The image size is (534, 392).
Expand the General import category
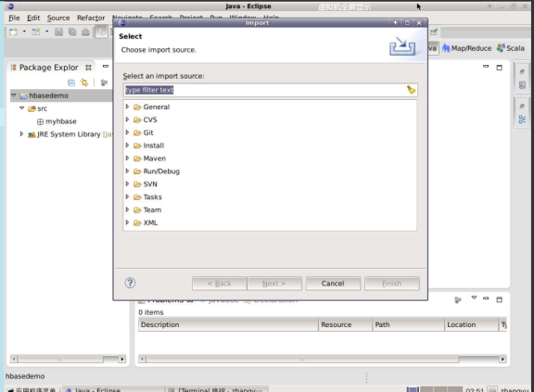(x=127, y=107)
